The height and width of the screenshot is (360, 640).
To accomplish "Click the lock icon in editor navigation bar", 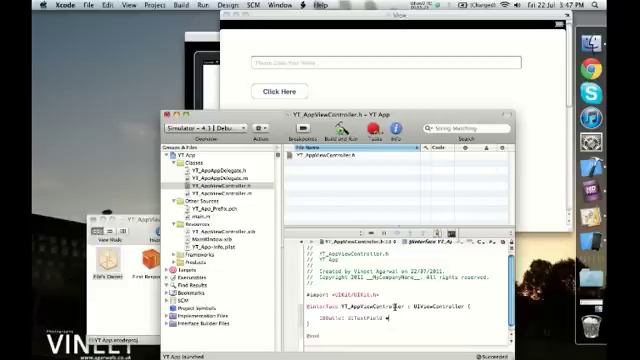I will point(511,242).
